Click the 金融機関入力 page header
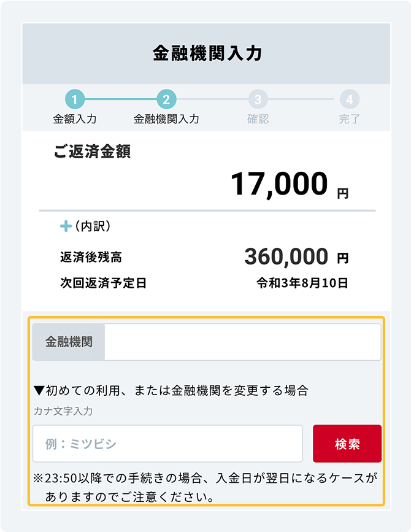Image resolution: width=411 pixels, height=532 pixels. (x=207, y=53)
